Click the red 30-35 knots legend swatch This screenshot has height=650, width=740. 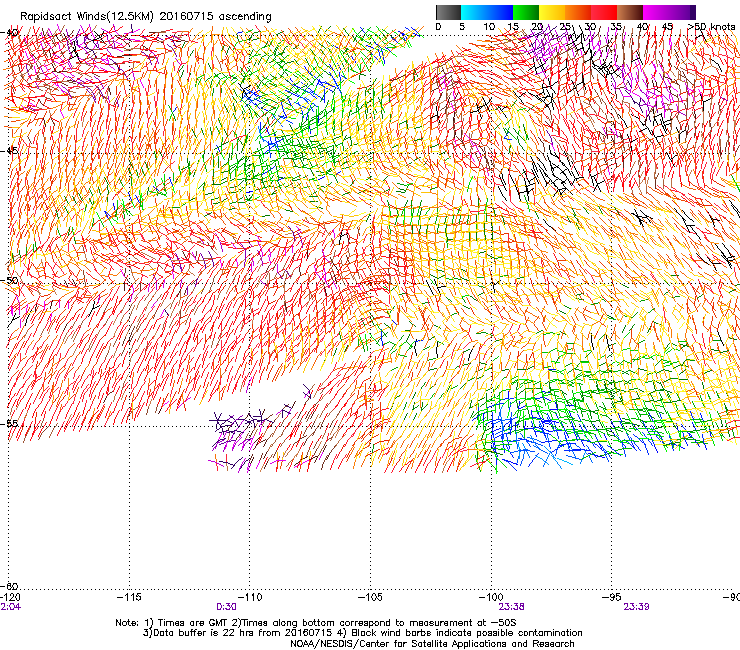pyautogui.click(x=604, y=12)
